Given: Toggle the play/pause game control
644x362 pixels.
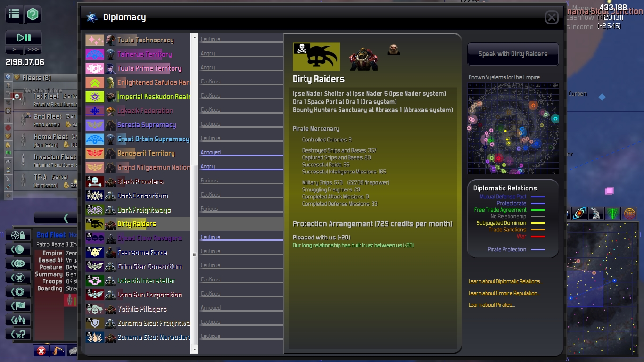Looking at the screenshot, I should [x=24, y=38].
